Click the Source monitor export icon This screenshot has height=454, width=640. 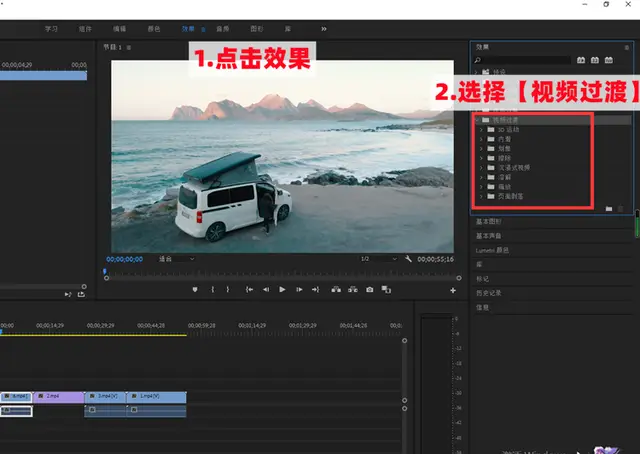[x=81, y=294]
